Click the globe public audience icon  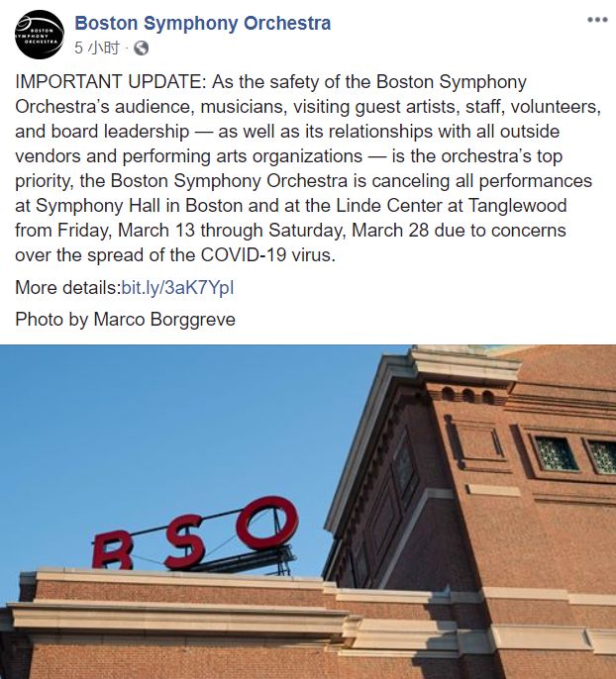[x=142, y=48]
